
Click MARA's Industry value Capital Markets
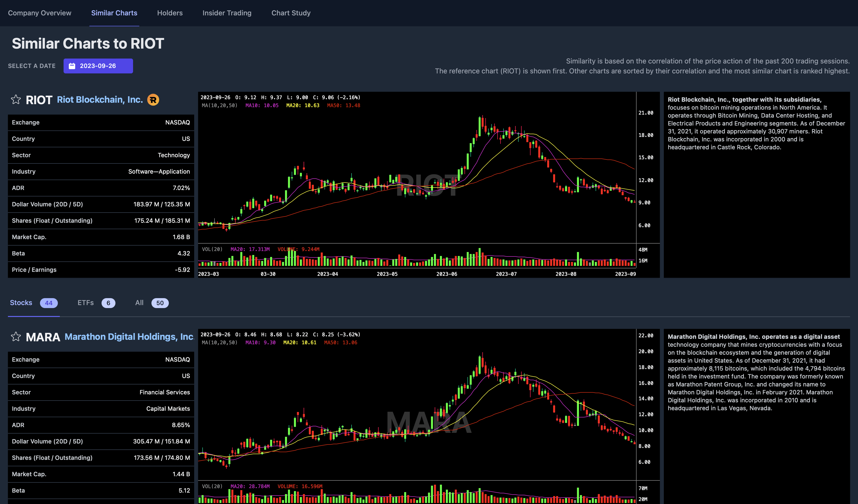(x=168, y=409)
